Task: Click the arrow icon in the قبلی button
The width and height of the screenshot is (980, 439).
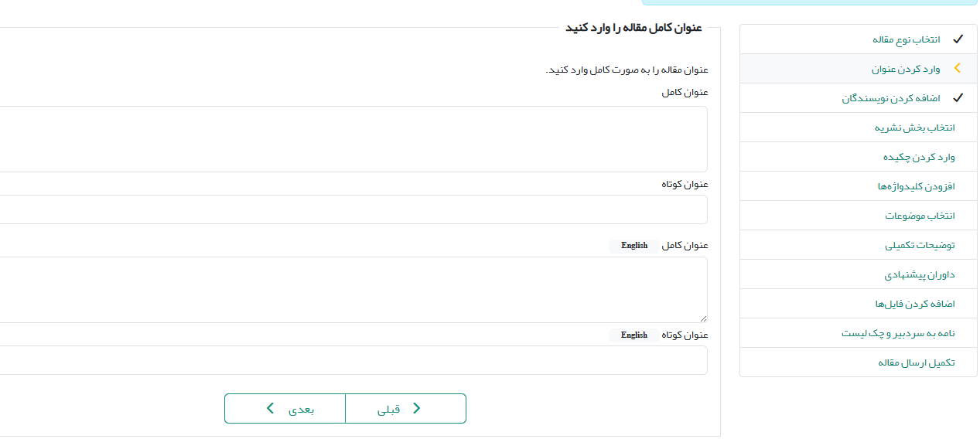Action: point(417,409)
